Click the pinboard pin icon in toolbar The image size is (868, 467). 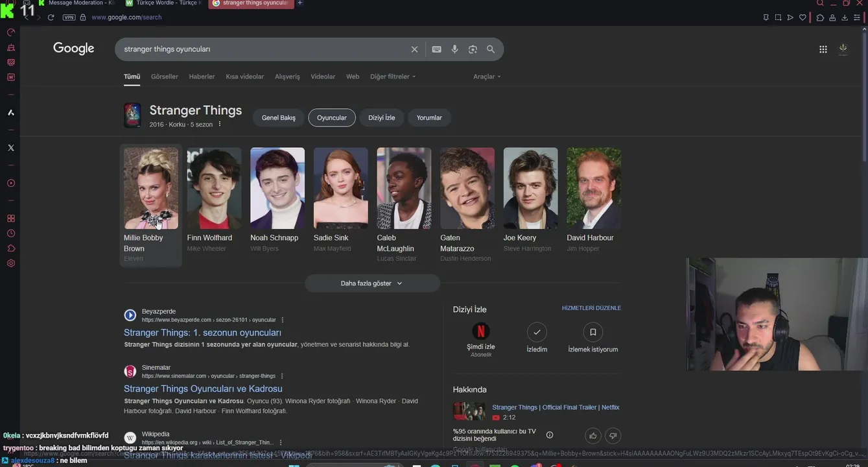(766, 18)
